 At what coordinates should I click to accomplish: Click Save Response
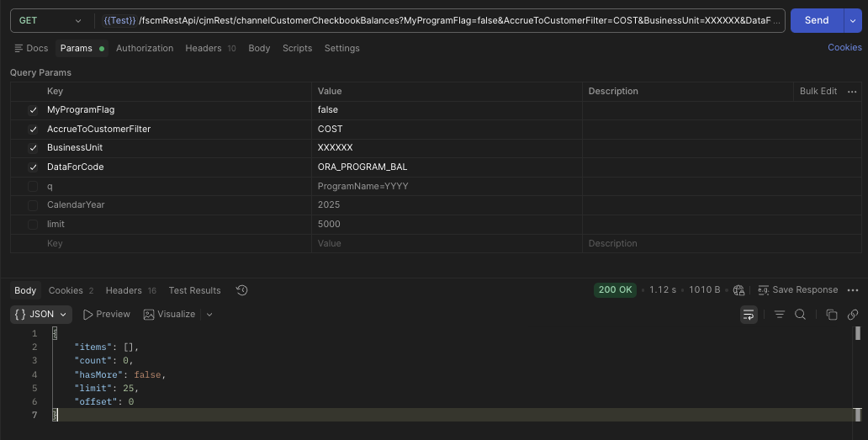(x=797, y=290)
